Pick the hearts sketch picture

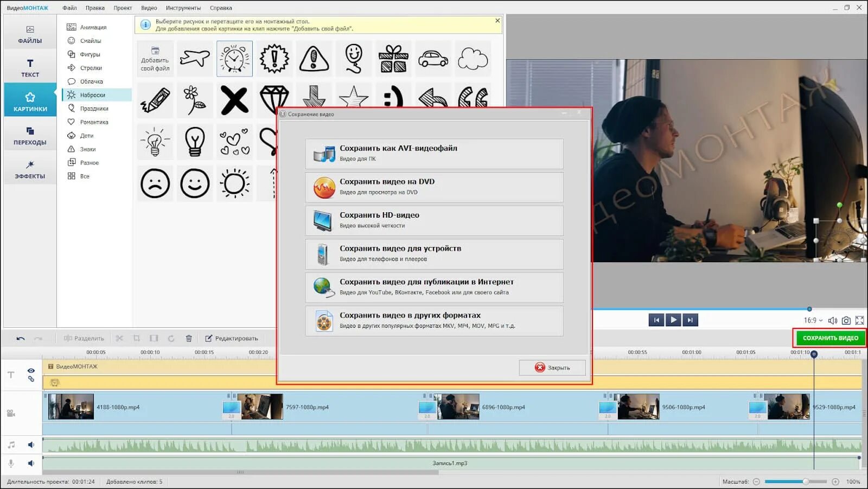point(234,142)
